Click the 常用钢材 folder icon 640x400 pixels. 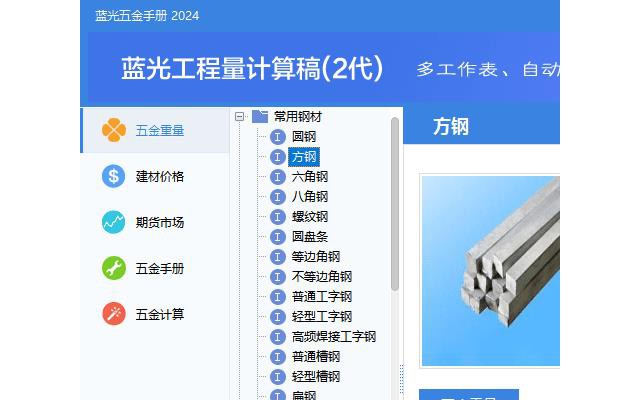click(x=260, y=116)
